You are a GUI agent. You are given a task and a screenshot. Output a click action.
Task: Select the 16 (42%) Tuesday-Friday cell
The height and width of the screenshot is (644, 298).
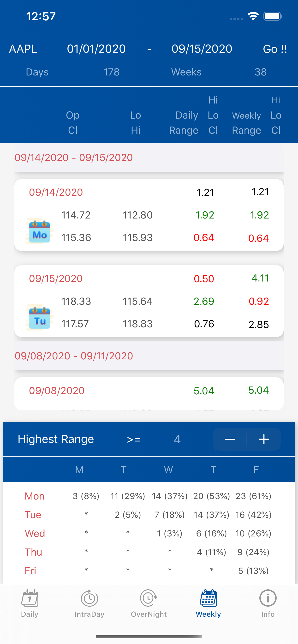pyautogui.click(x=253, y=515)
